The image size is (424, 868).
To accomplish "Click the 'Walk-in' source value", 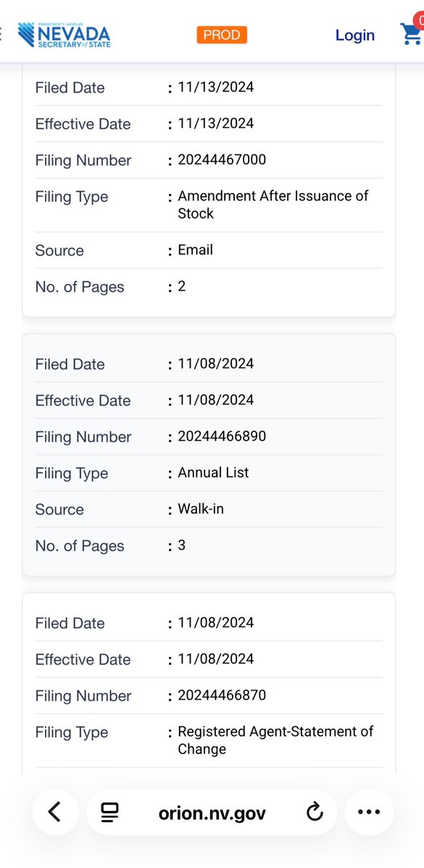I will tap(201, 509).
